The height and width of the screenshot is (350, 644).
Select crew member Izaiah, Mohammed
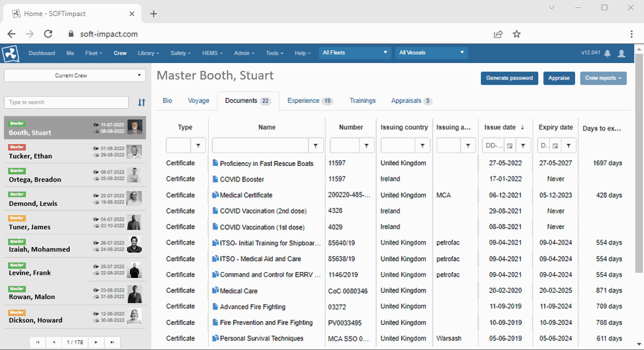75,245
